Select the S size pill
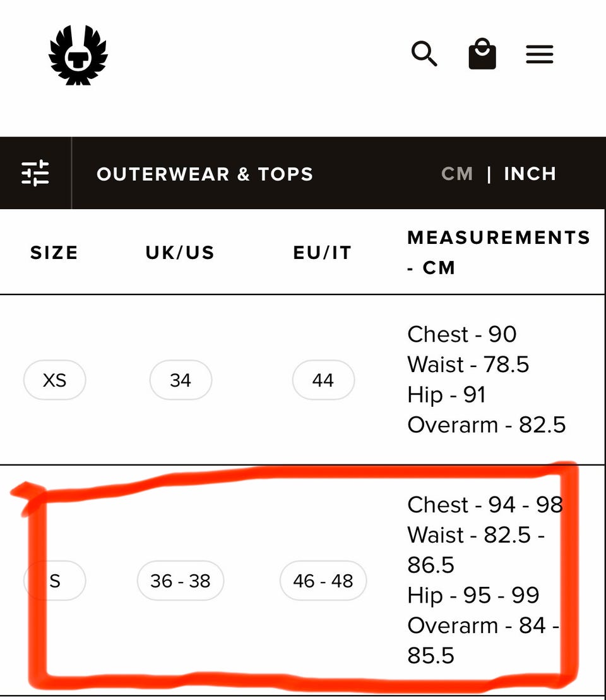This screenshot has height=700, width=606. 55,581
